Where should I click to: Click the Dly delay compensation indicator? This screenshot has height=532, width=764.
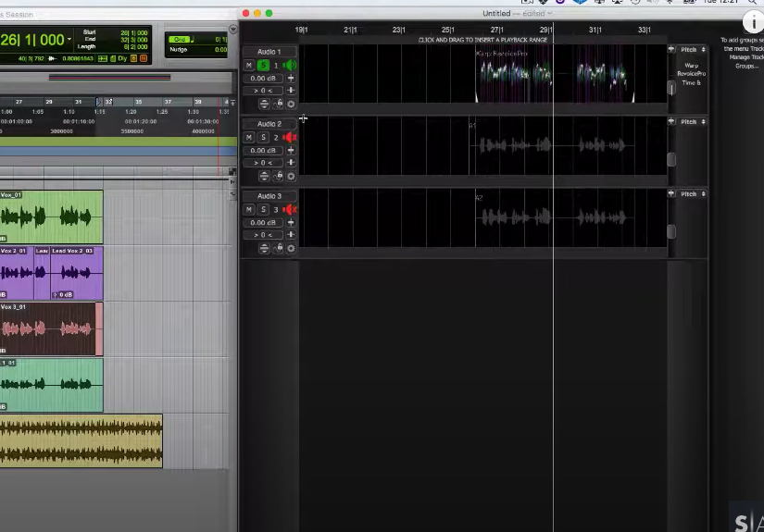click(x=122, y=58)
